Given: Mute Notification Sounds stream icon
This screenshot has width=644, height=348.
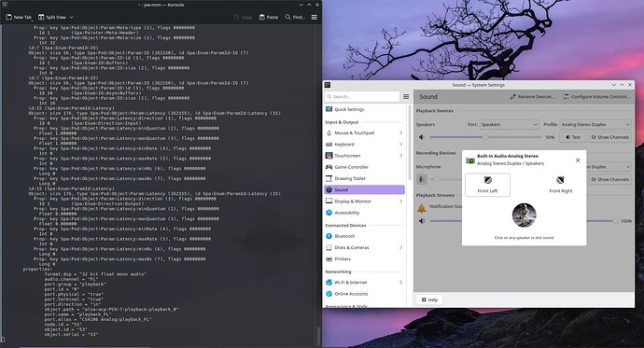Looking at the screenshot, I should (x=421, y=221).
